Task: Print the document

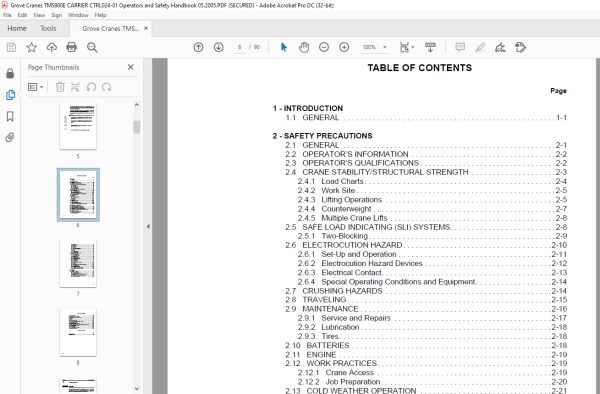Action: [72, 47]
